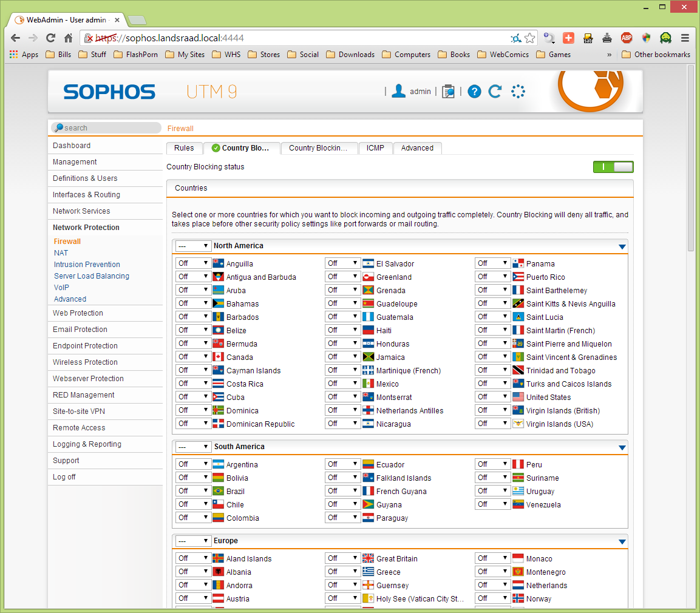Open the blocking dropdown for United States
This screenshot has width=700, height=613.
tap(492, 397)
